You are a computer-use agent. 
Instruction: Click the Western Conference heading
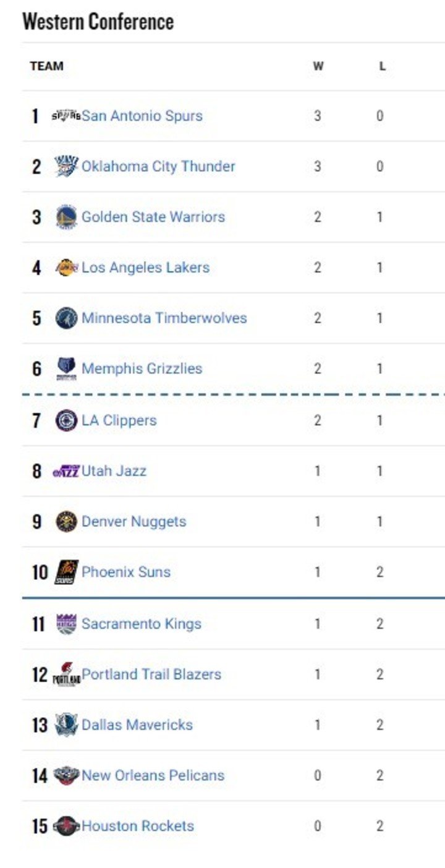[98, 22]
